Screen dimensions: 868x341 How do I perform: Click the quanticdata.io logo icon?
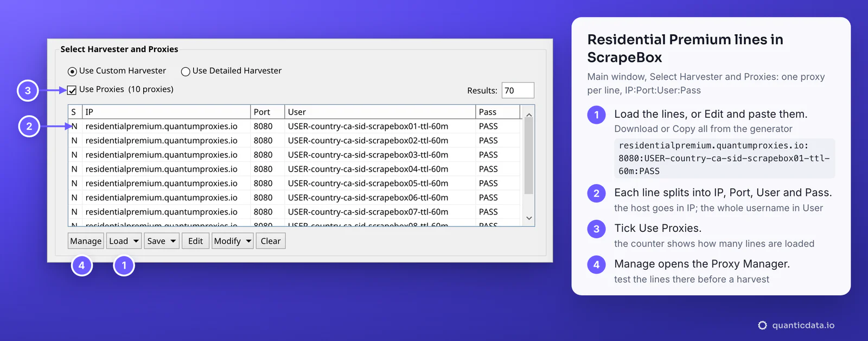tap(762, 325)
